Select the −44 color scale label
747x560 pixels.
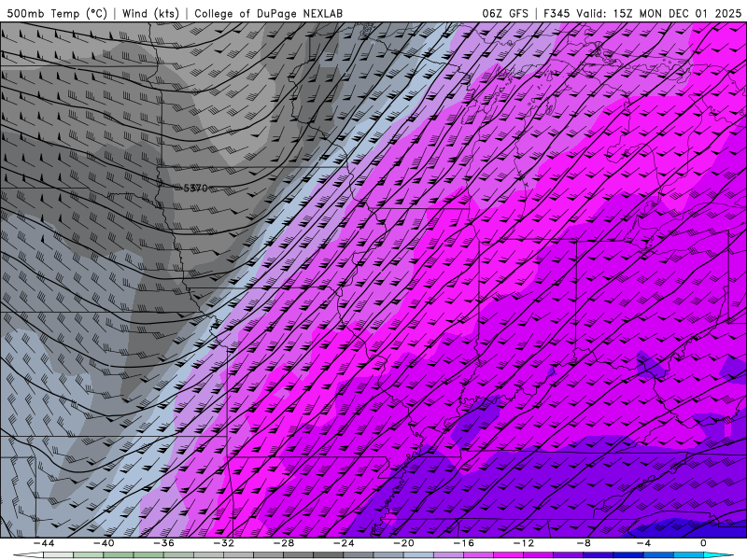(44, 543)
